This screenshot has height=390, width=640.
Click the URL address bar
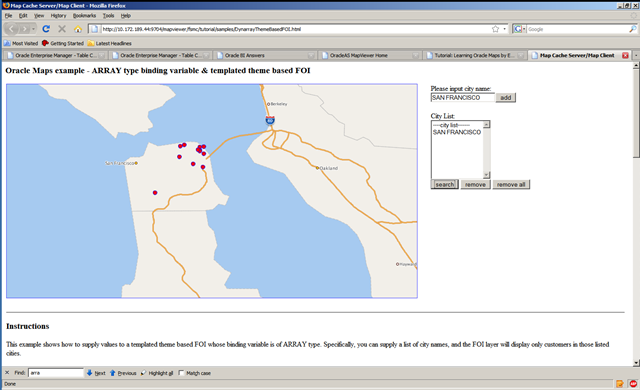point(295,29)
